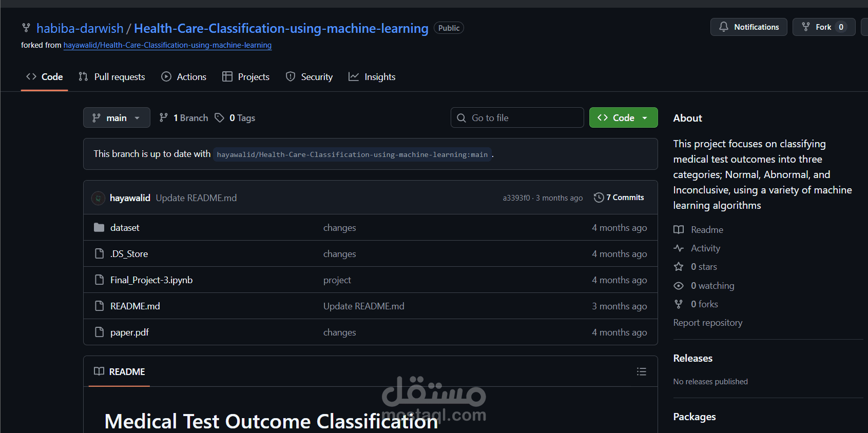View the 7 Commits history
The height and width of the screenshot is (433, 868).
pos(619,198)
